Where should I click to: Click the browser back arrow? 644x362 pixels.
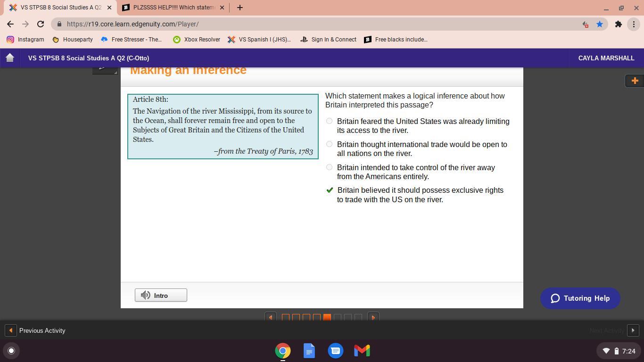click(10, 24)
